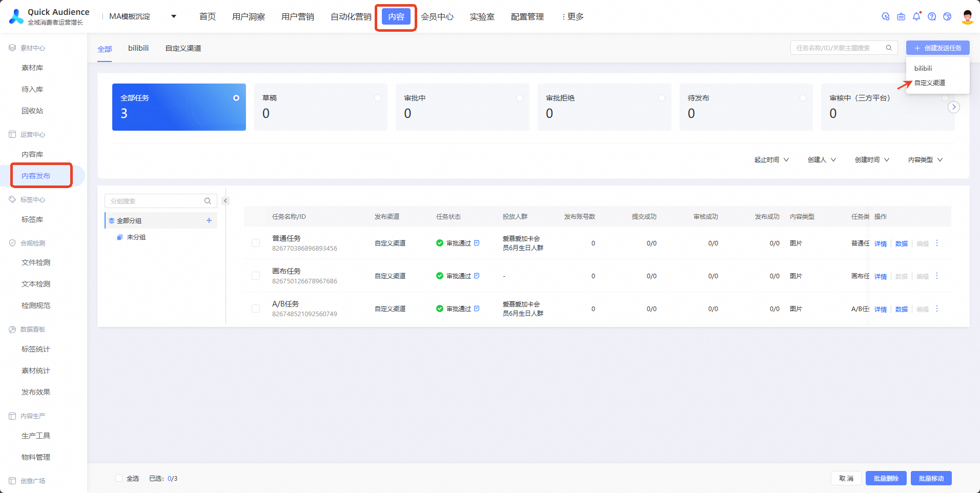Click the 批量移动 button
Viewport: 980px width, 493px height.
[931, 478]
